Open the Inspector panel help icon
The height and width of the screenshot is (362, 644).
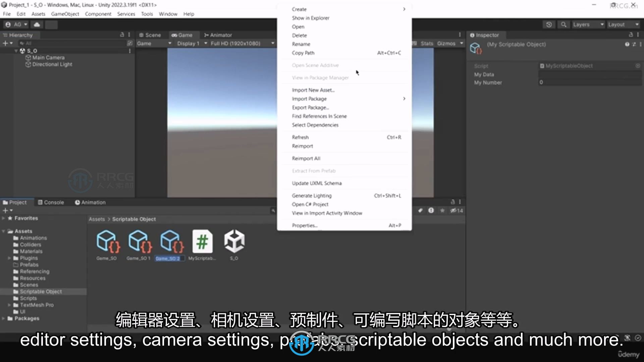coord(627,44)
